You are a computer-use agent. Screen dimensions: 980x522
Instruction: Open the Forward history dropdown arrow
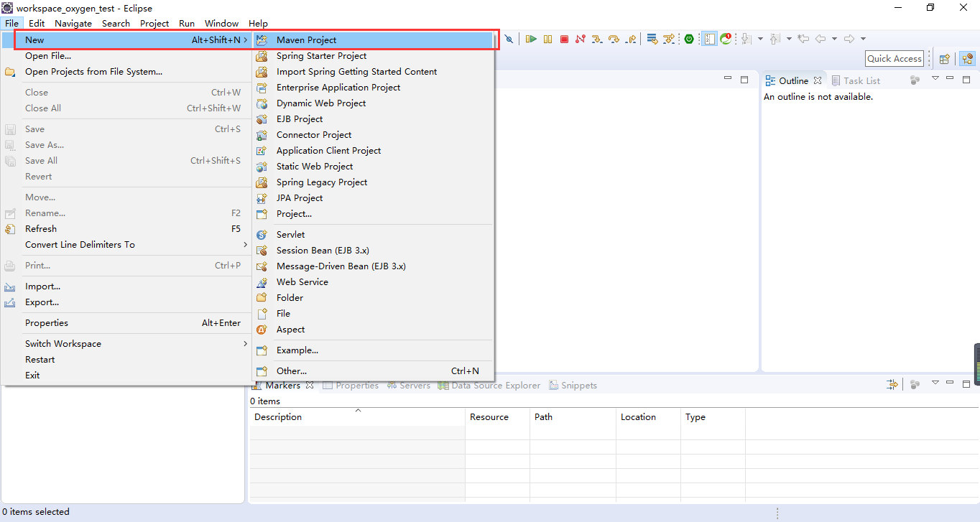(x=863, y=39)
